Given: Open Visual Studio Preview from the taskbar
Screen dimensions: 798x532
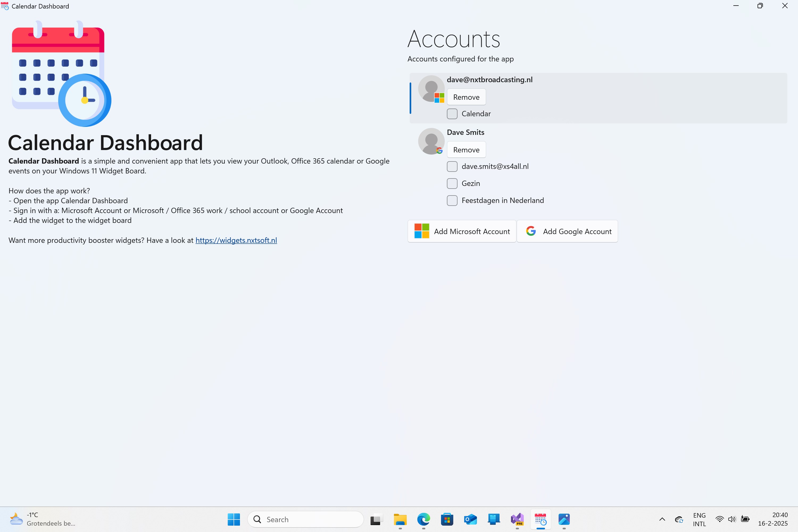Looking at the screenshot, I should click(517, 520).
